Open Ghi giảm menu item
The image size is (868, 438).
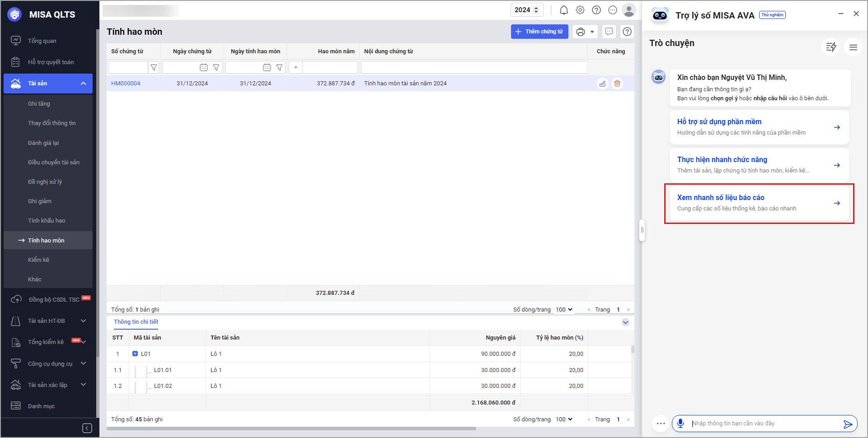pyautogui.click(x=40, y=201)
